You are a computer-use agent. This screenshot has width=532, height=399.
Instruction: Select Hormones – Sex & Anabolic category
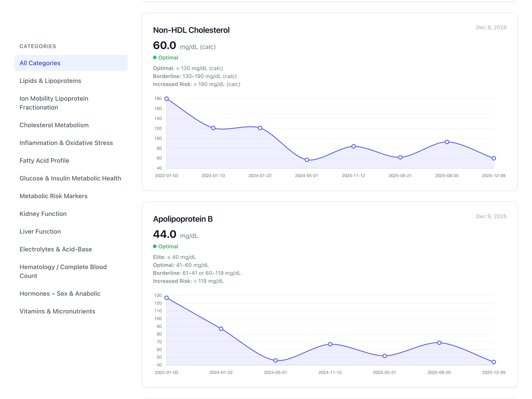pos(60,293)
